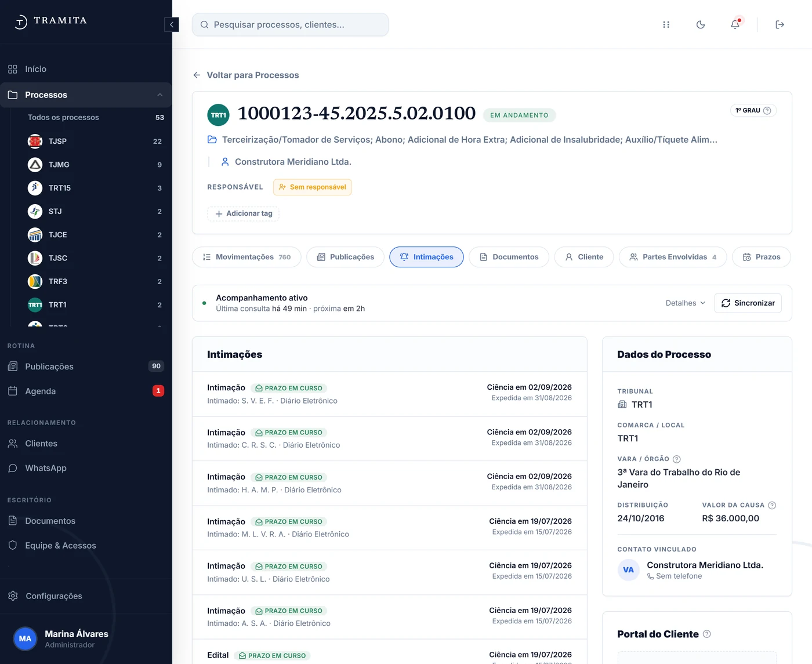812x664 pixels.
Task: Click the Adicionar tag button
Action: coord(244,213)
